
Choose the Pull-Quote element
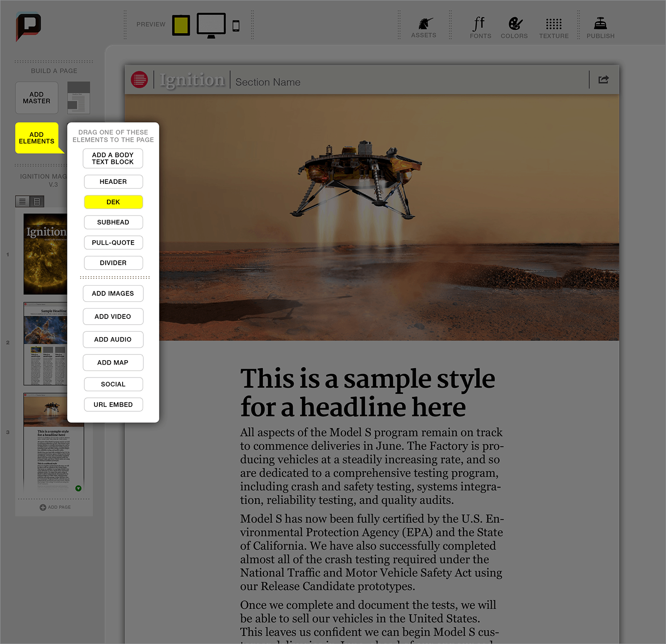click(x=113, y=242)
